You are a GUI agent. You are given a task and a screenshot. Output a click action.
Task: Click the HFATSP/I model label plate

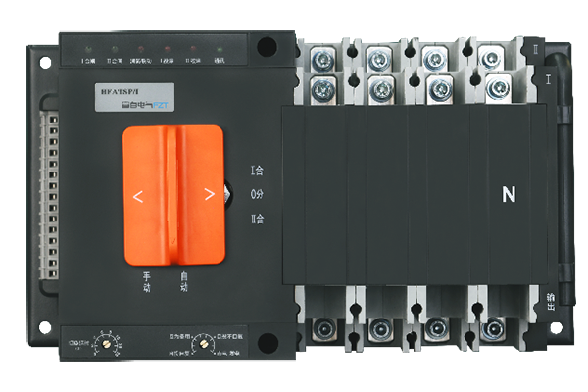(x=120, y=89)
